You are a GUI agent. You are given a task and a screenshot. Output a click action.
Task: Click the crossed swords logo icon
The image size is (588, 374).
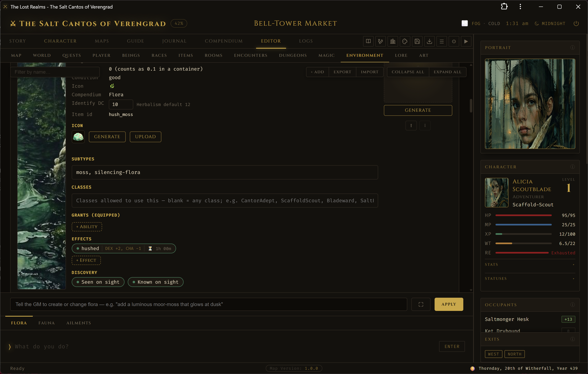(13, 23)
